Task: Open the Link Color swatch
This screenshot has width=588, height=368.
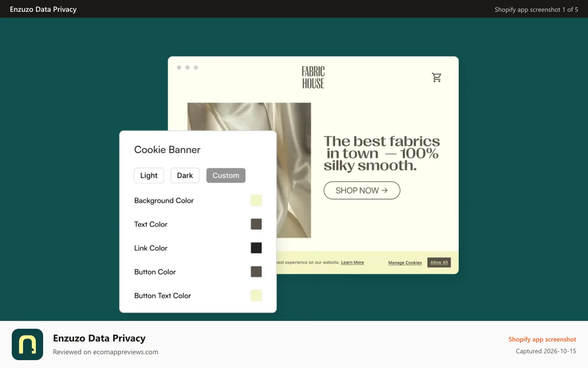Action: pyautogui.click(x=256, y=248)
